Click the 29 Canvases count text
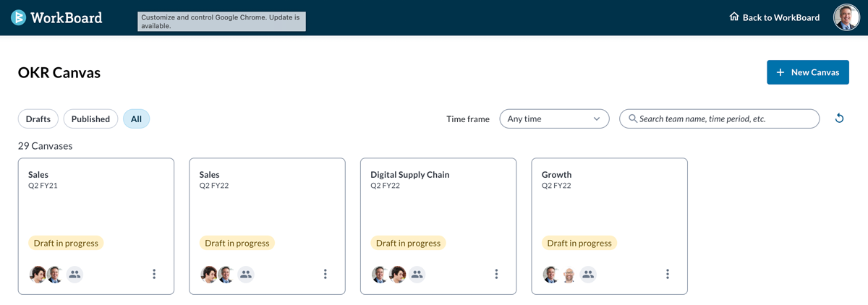Image resolution: width=868 pixels, height=305 pixels. click(46, 146)
